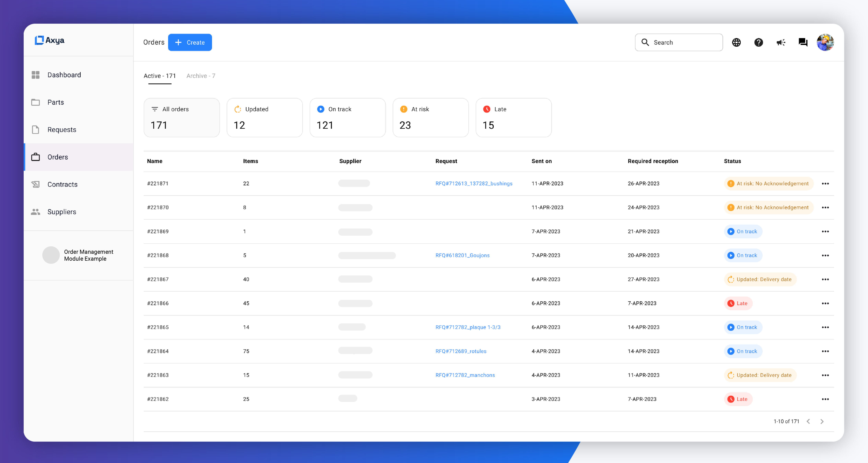Go to Contracts in sidebar
The image size is (868, 463).
62,184
